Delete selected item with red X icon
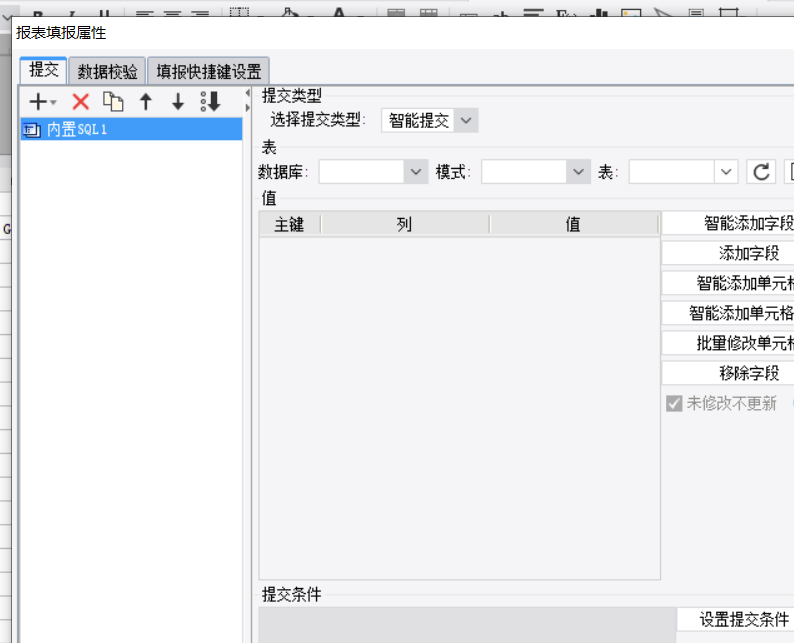Viewport: 794px width, 643px height. [x=81, y=102]
